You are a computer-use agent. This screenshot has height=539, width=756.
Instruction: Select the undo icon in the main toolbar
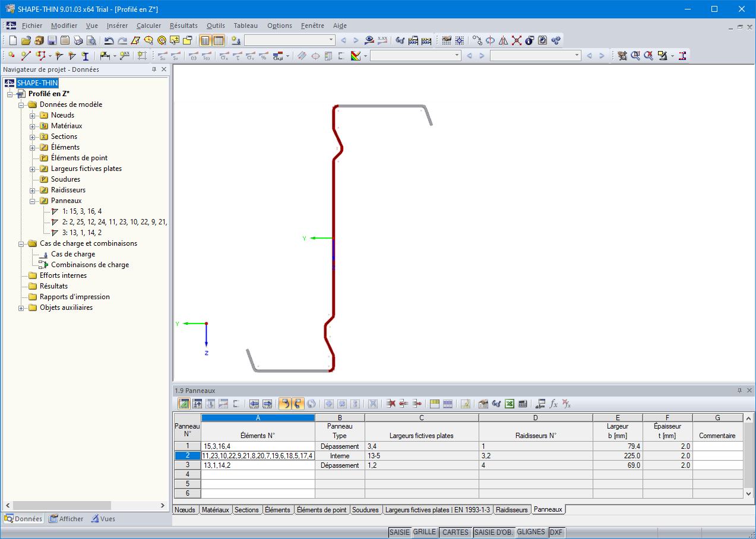tap(109, 40)
